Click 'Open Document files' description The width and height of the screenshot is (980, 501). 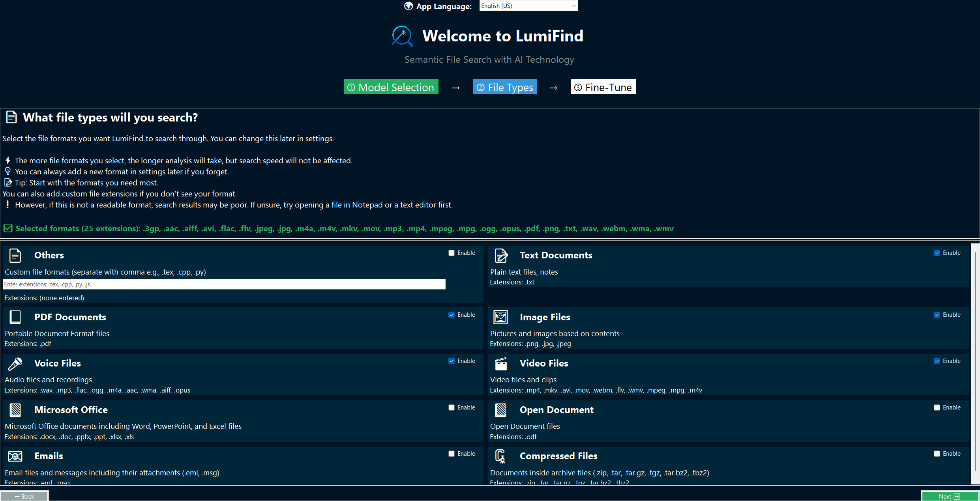525,426
